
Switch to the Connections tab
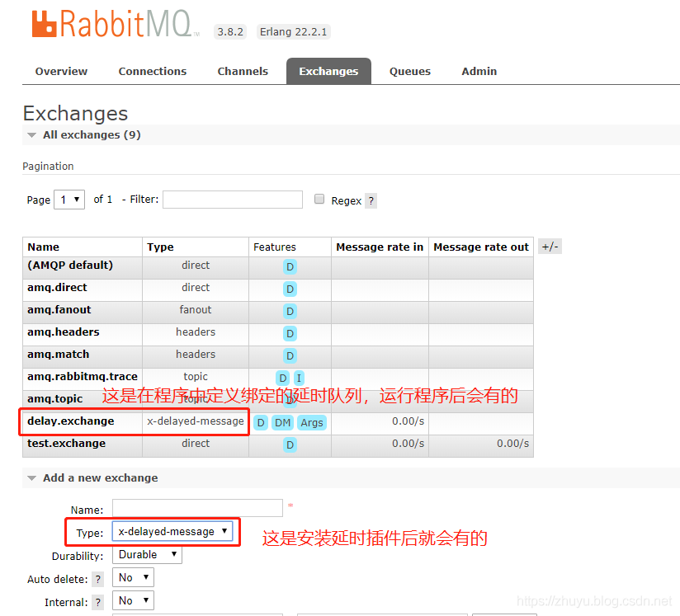click(153, 71)
